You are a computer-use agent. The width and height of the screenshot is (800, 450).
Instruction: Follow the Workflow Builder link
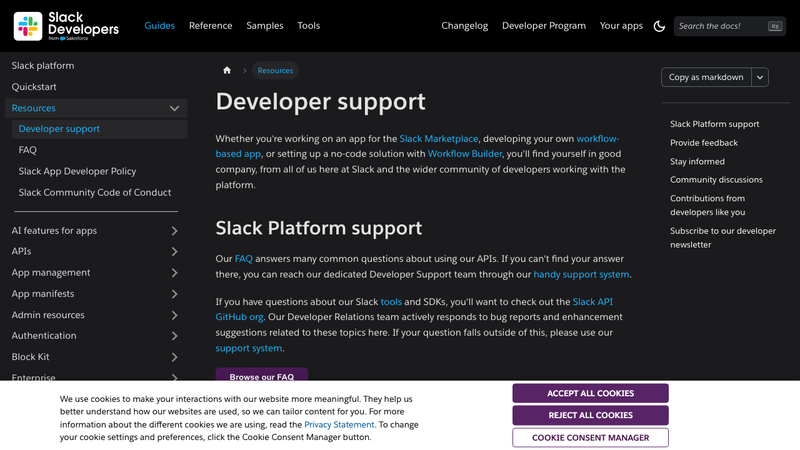click(465, 154)
